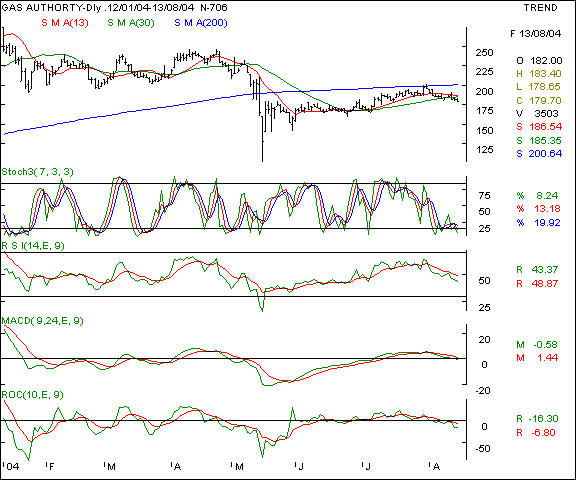
Task: Click the MACD value -0.58
Action: 545,344
